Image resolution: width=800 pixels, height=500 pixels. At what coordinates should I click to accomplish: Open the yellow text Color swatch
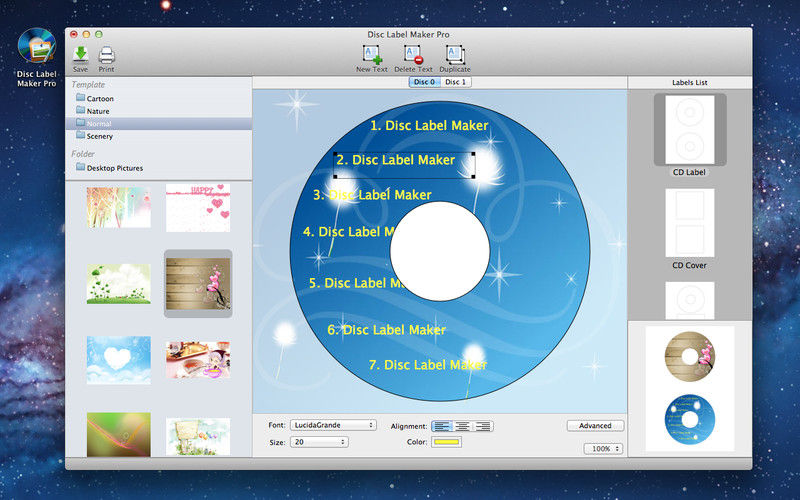point(446,442)
